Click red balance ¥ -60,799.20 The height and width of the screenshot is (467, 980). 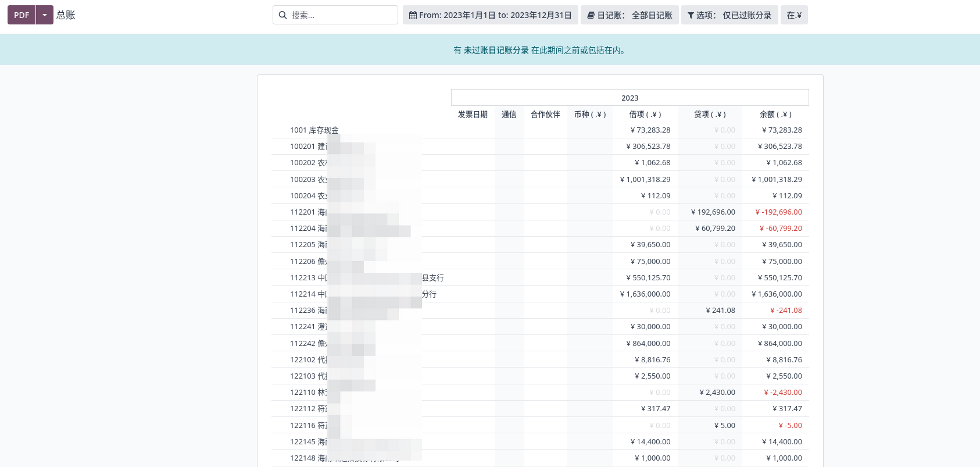point(781,229)
